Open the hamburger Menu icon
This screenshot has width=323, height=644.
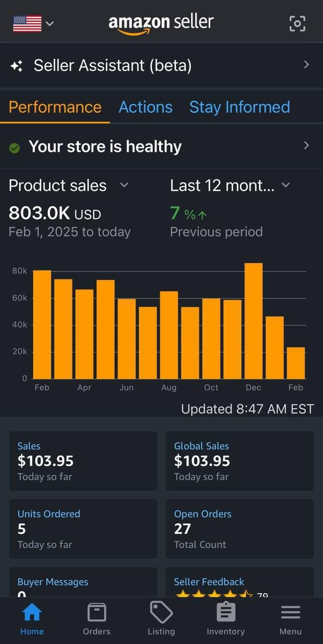[290, 613]
